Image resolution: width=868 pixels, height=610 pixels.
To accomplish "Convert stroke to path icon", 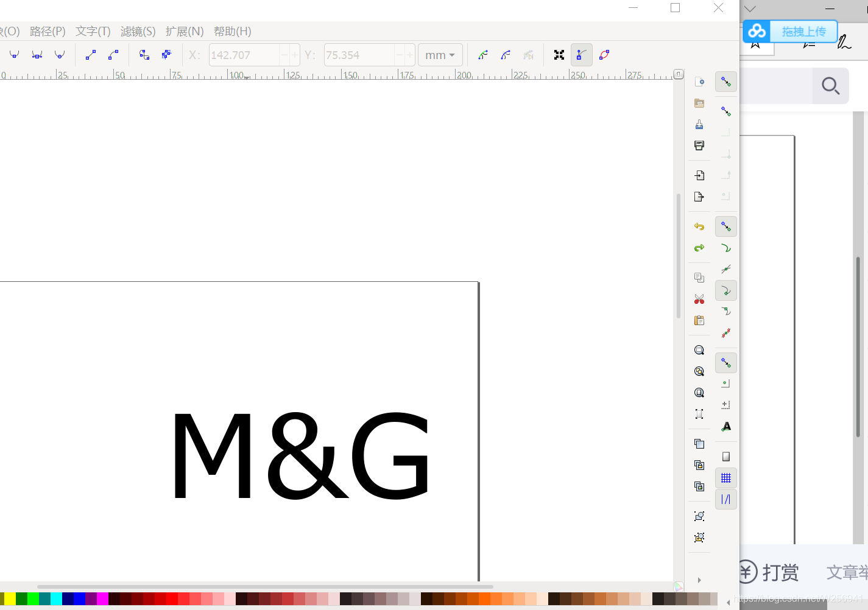I will [167, 55].
